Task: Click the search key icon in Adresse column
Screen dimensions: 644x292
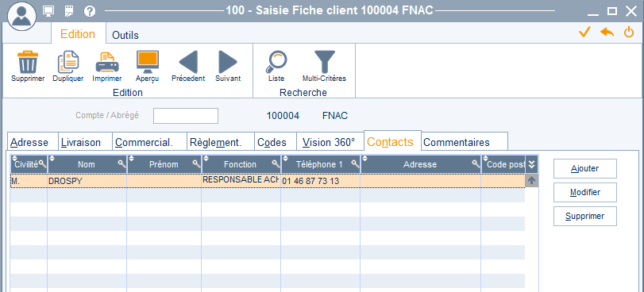Action: [x=476, y=164]
